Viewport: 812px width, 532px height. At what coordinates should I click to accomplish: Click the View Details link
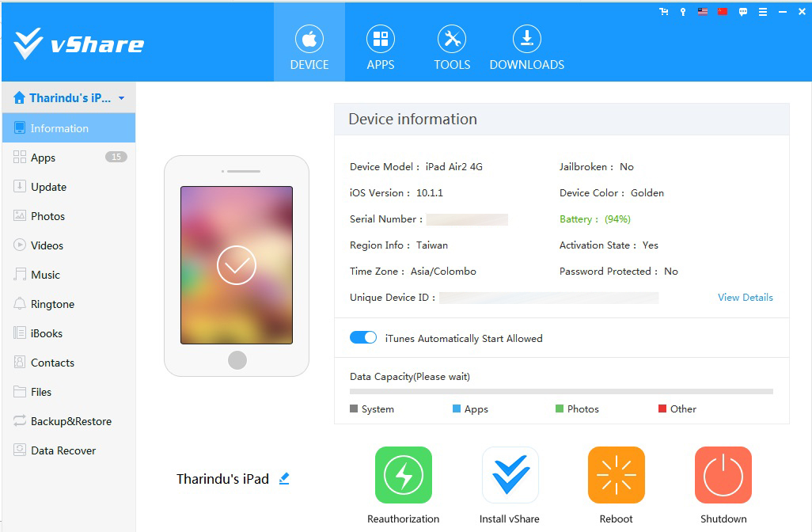point(746,298)
